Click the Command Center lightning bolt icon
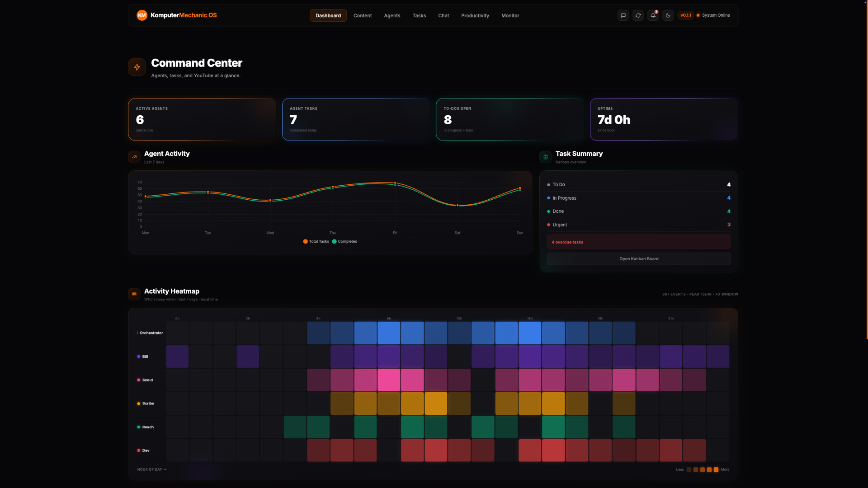The height and width of the screenshot is (488, 868). point(137,67)
